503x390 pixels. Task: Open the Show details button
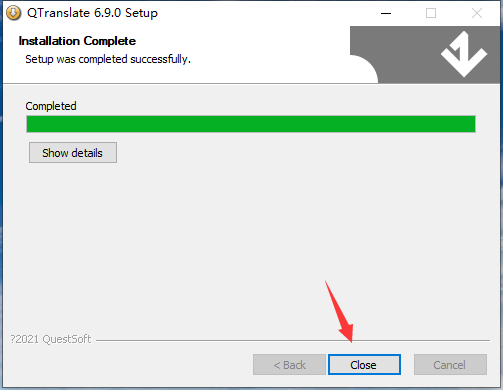73,153
